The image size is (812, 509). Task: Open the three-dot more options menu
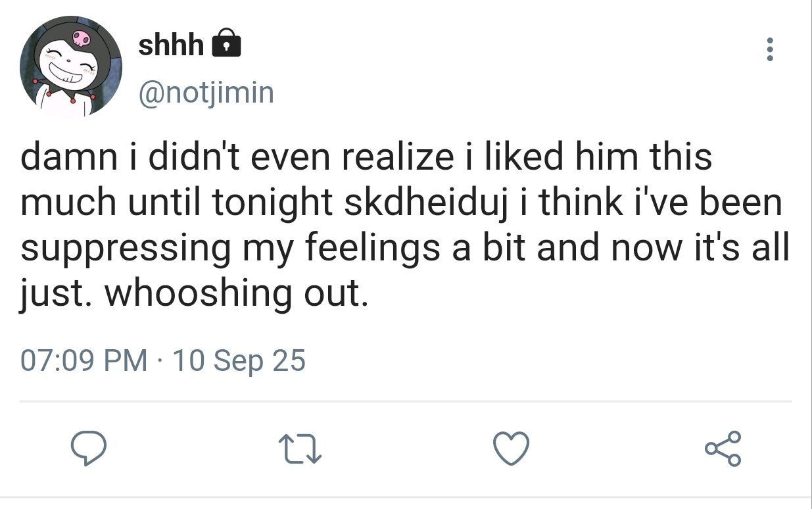pos(770,50)
